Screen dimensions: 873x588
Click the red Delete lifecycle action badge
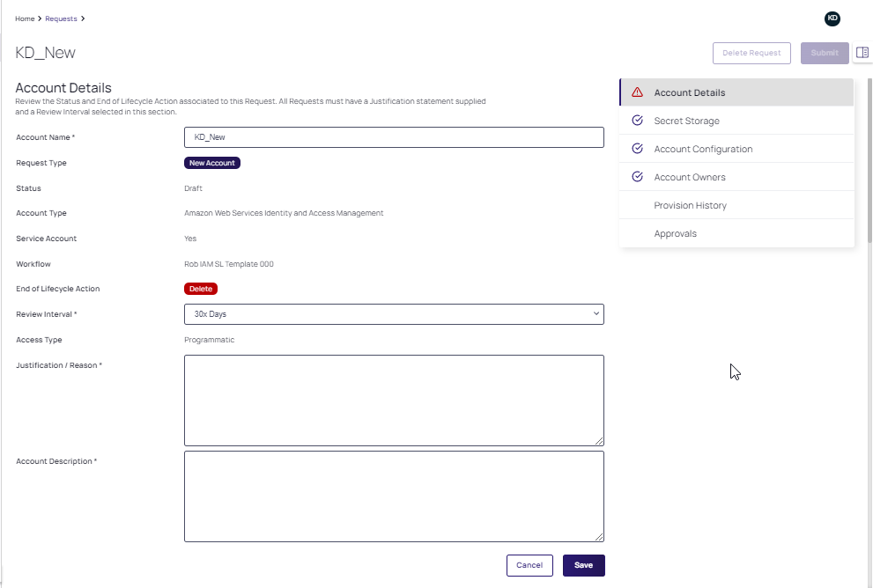click(x=201, y=289)
